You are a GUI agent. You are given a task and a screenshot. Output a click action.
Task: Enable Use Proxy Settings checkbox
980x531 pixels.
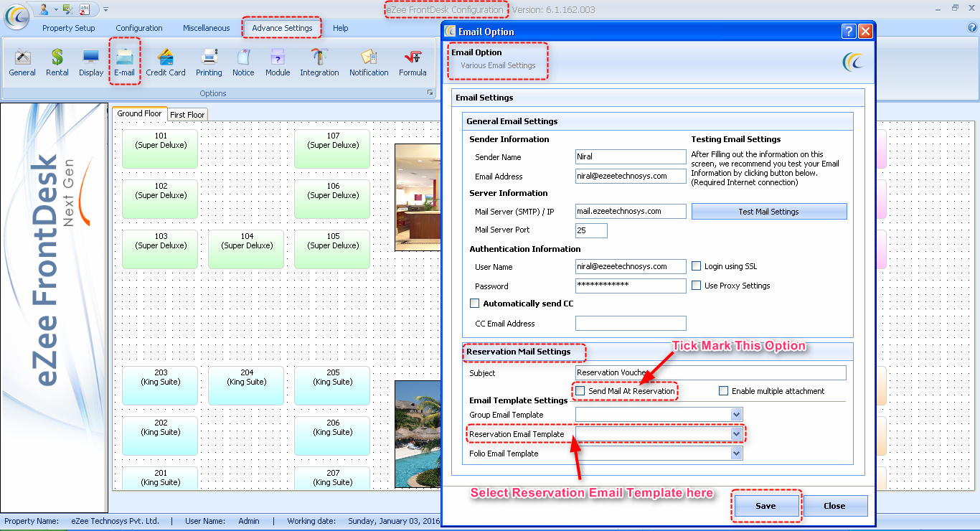[696, 286]
